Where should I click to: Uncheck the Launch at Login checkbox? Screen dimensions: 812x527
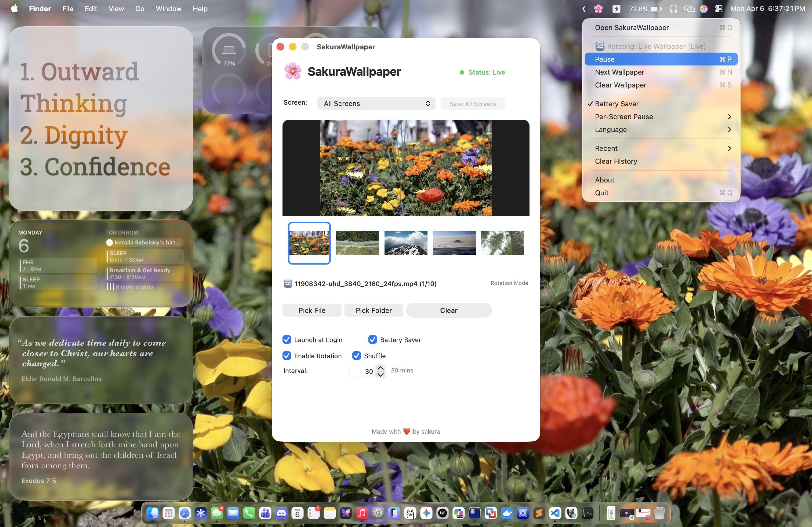287,339
